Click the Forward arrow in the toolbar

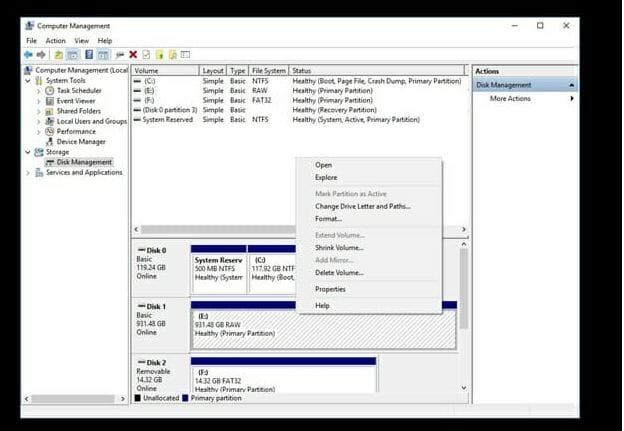(x=41, y=55)
